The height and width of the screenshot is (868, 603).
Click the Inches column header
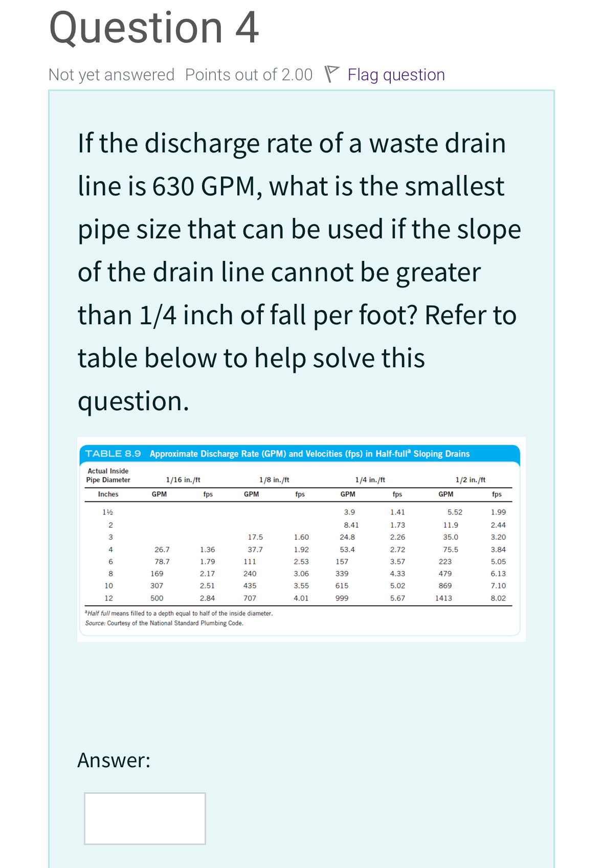(x=109, y=494)
